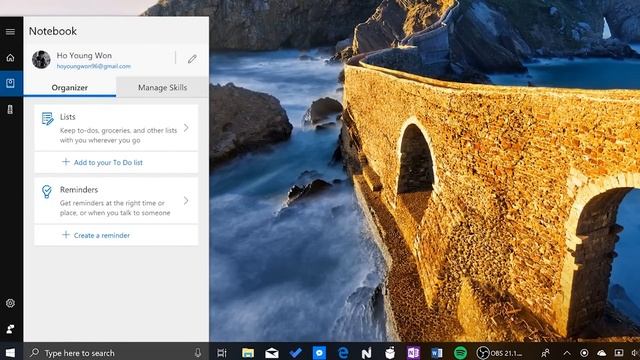Click the microphone icon in search box
The width and height of the screenshot is (640, 360).
click(198, 353)
